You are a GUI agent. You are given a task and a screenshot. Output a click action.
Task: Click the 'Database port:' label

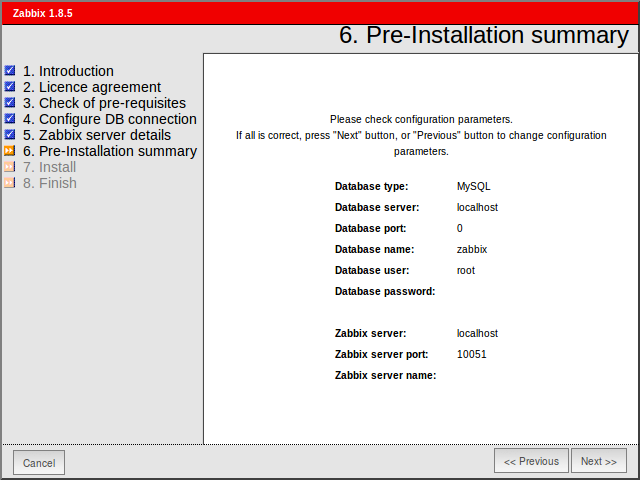pyautogui.click(x=371, y=228)
